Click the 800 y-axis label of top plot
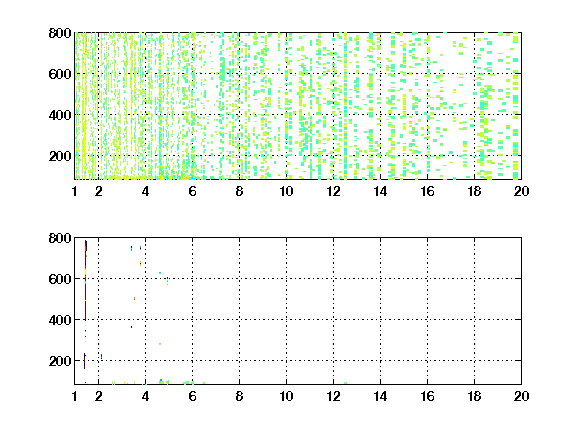576x432 pixels. (60, 33)
